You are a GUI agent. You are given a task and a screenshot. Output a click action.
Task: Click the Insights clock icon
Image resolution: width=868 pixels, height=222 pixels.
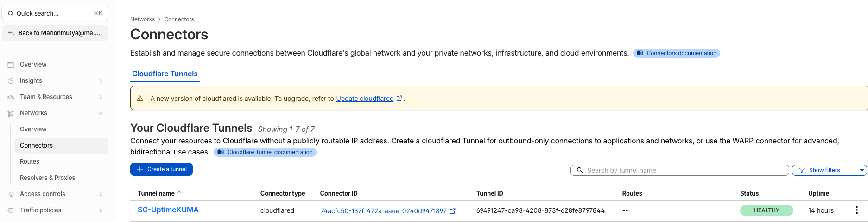[x=11, y=81]
